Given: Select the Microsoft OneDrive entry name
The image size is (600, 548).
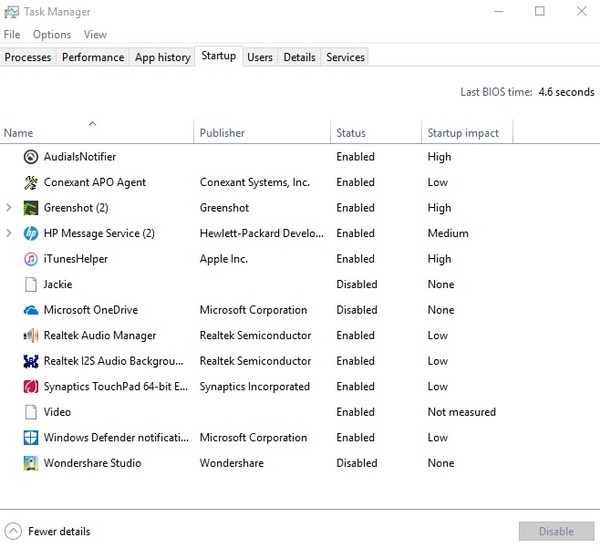Looking at the screenshot, I should (91, 310).
